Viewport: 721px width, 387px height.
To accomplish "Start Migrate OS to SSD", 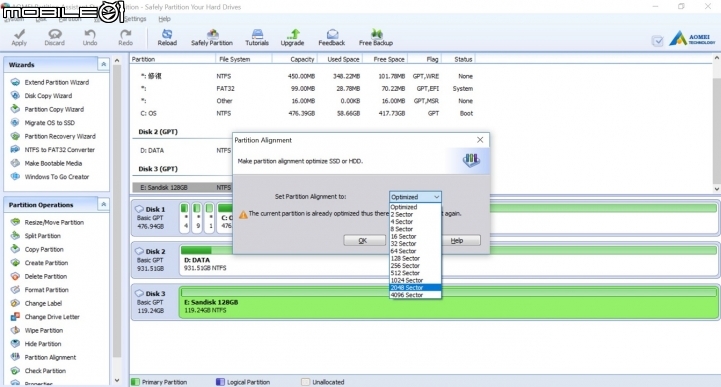I will [49, 123].
